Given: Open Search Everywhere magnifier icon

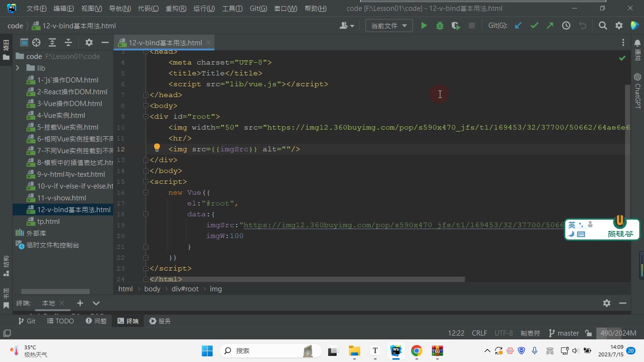Looking at the screenshot, I should point(603,26).
